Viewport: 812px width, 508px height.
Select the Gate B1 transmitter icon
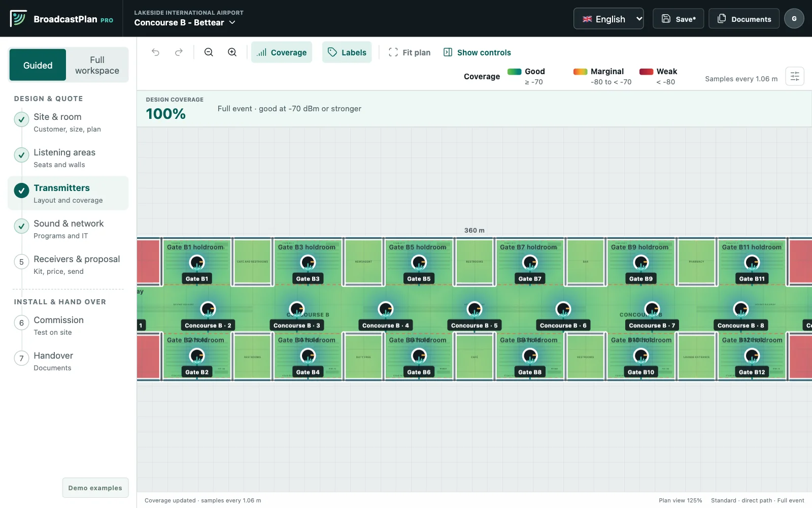pyautogui.click(x=197, y=263)
